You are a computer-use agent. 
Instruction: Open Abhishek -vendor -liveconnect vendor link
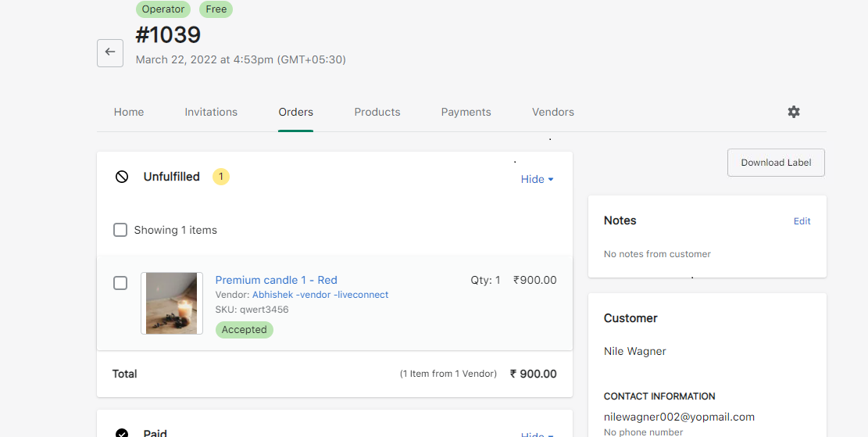point(320,295)
